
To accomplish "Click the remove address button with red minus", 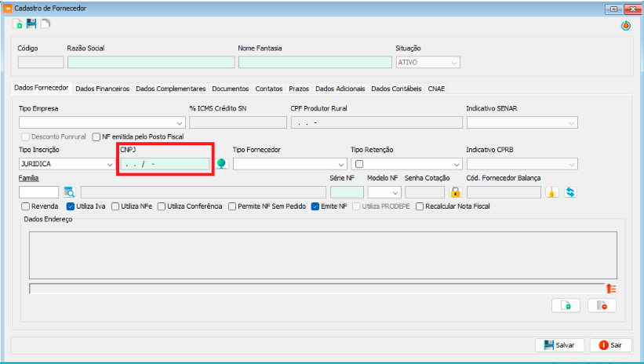I will 602,305.
